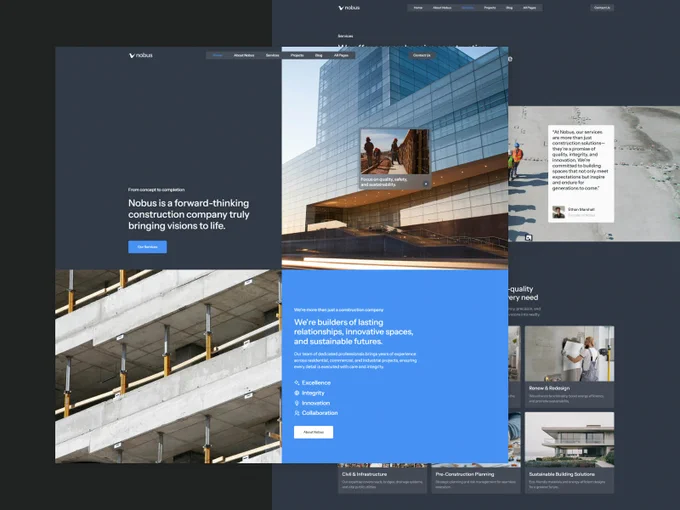The width and height of the screenshot is (680, 510).
Task: Open the Pre-Construction Planning card title
Action: (465, 474)
